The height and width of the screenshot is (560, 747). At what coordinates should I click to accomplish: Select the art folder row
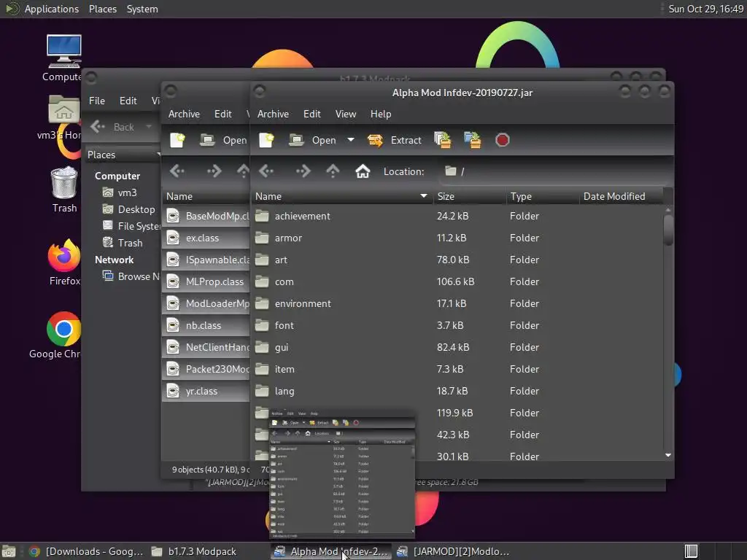(x=457, y=260)
